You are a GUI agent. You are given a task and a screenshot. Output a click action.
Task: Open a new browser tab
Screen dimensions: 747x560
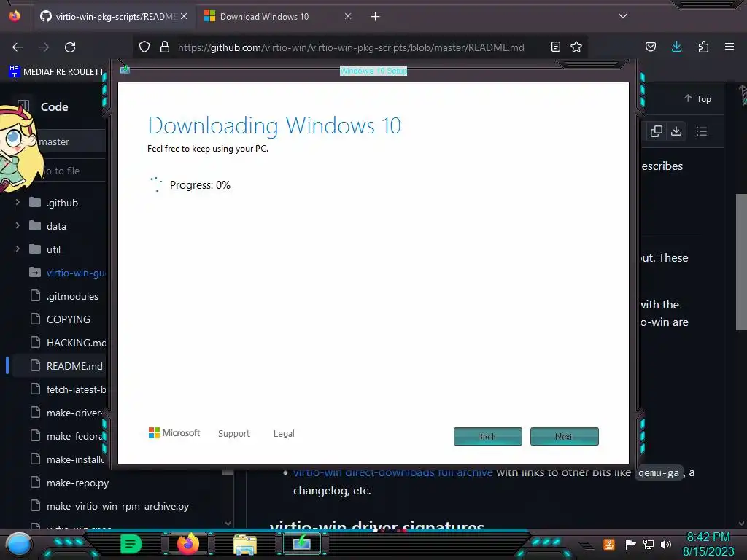376,17
